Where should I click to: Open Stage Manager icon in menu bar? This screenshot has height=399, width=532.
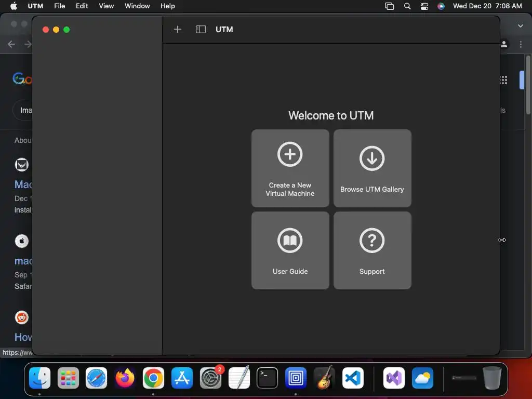[x=389, y=6]
